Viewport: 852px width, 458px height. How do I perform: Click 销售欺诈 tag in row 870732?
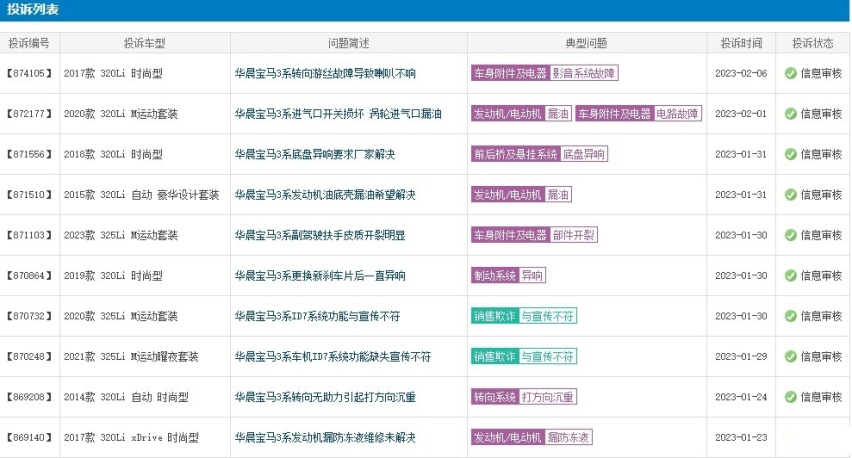(x=495, y=316)
